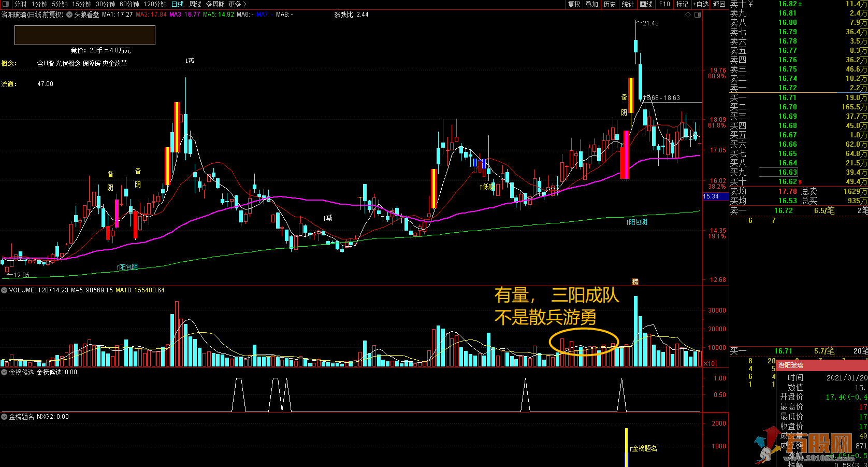This screenshot has width=868, height=467.
Task: Toggle the left sidebar panel icon
Action: tap(5, 4)
